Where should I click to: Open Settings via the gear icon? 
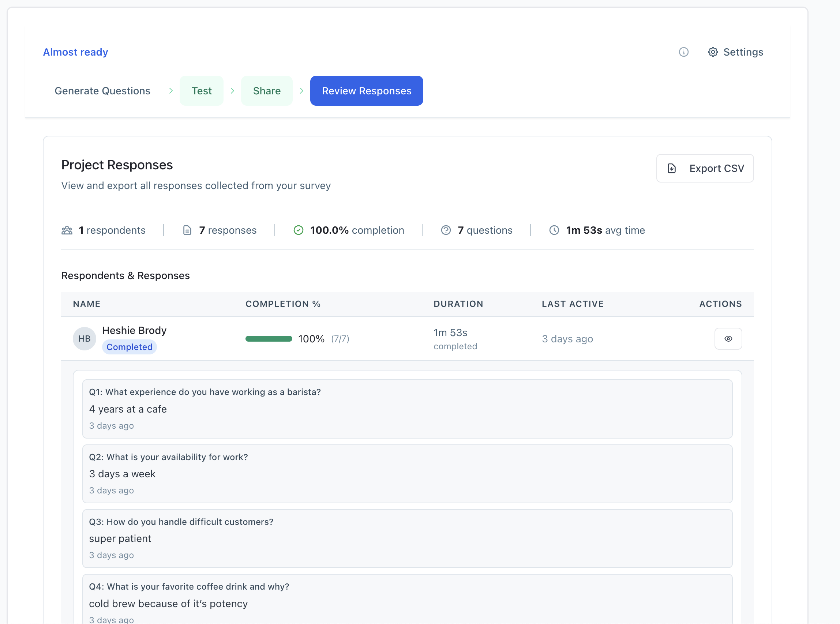[x=713, y=52]
